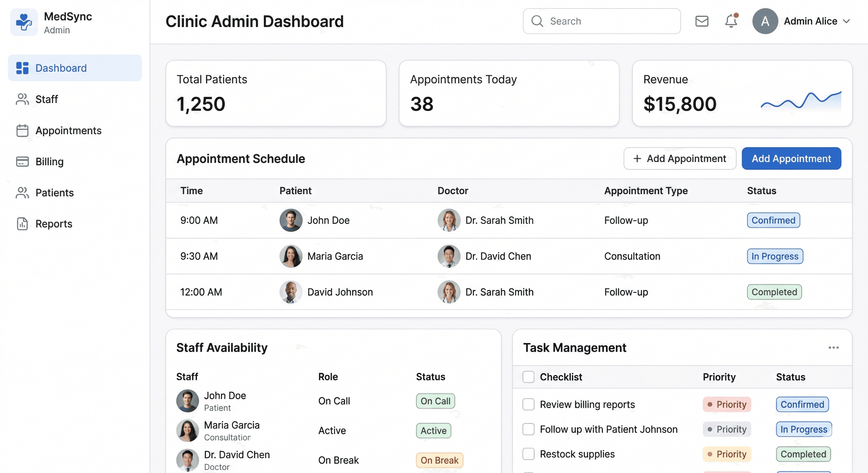Screen dimensions: 868x473
Task: Click outlined plus Add Appointment button
Action: pos(679,159)
